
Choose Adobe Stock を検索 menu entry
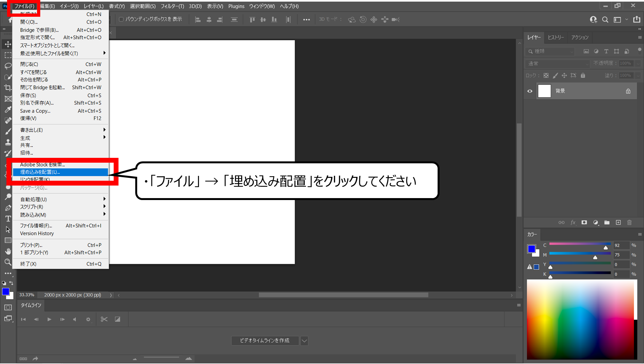click(61, 165)
